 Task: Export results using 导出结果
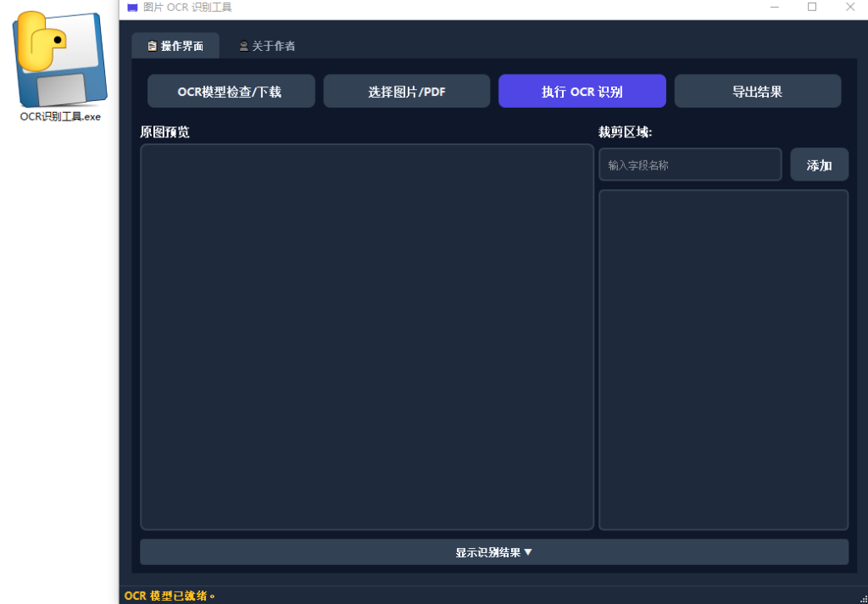point(757,91)
